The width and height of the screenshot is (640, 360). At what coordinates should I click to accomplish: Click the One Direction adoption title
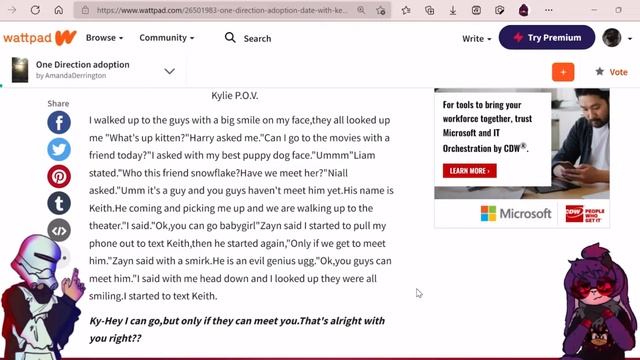click(x=82, y=64)
